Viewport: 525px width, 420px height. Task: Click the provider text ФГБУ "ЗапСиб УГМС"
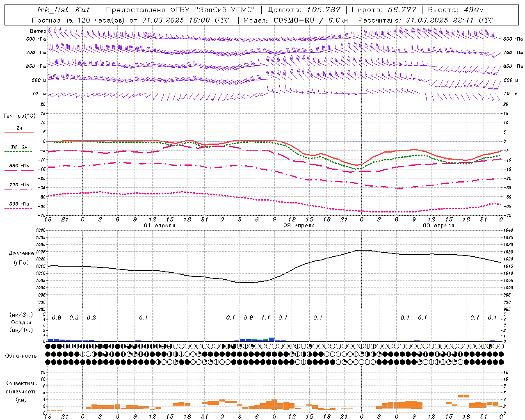point(213,10)
